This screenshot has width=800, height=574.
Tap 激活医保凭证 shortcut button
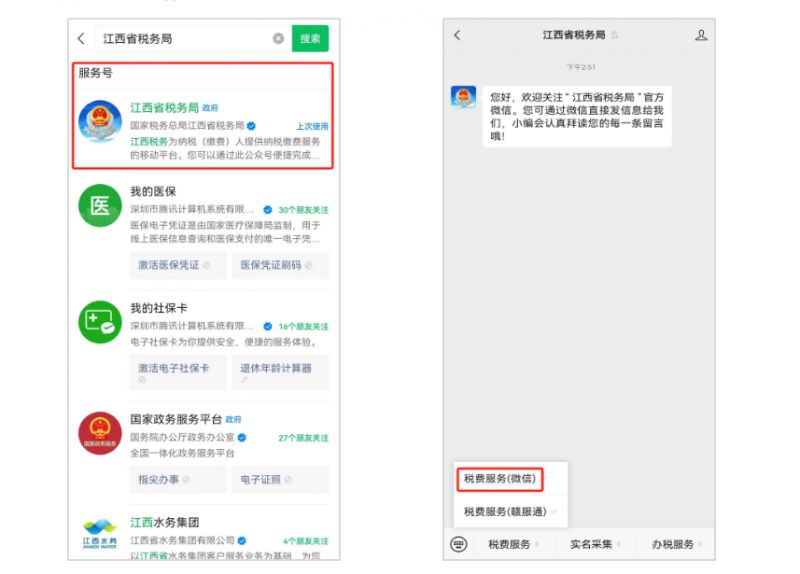click(178, 265)
